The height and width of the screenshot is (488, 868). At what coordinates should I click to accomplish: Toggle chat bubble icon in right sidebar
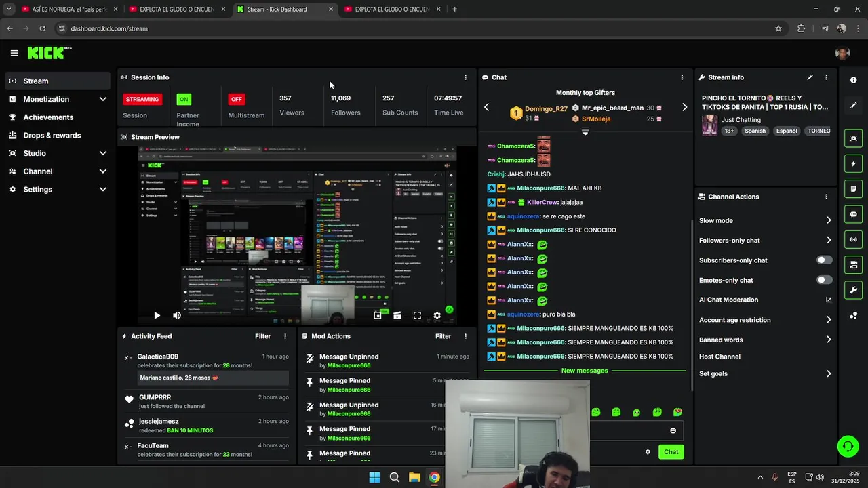pos(853,214)
